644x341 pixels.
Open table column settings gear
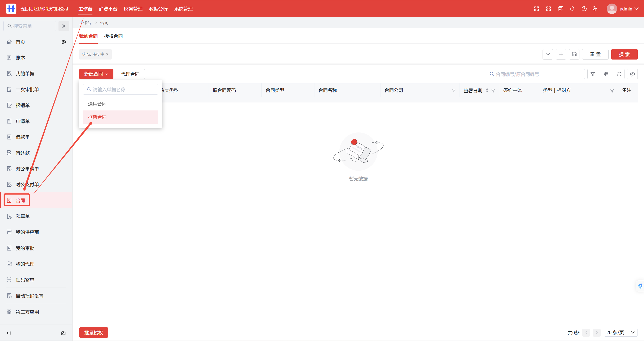tap(632, 74)
